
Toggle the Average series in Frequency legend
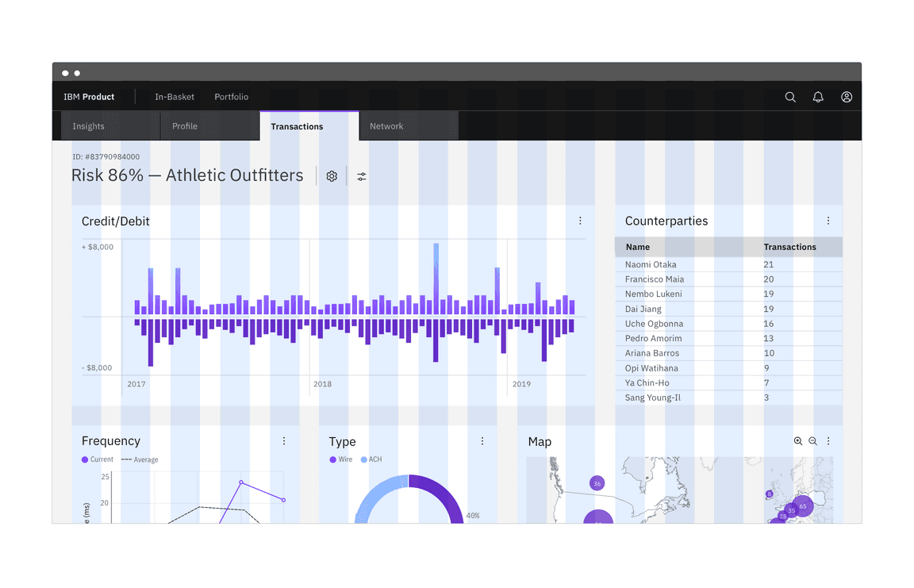[x=140, y=459]
